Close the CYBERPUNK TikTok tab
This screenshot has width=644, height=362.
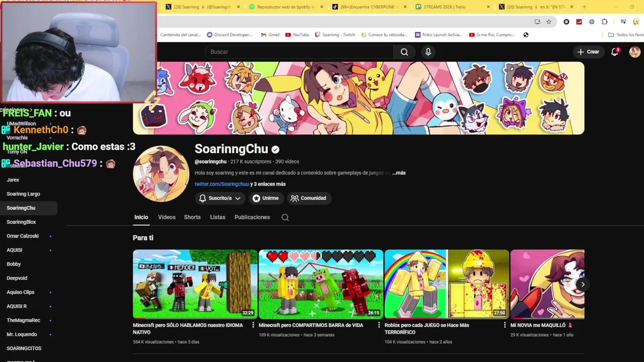(x=405, y=7)
